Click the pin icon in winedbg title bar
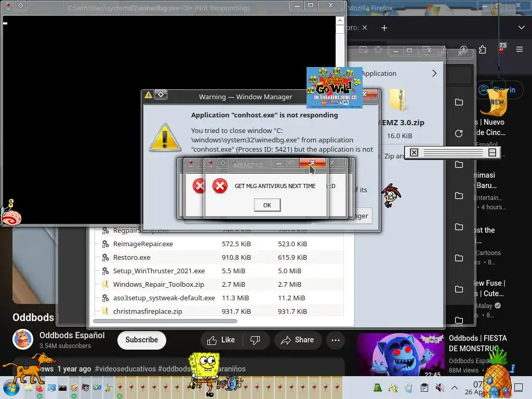The height and width of the screenshot is (399, 532). [x=21, y=6]
